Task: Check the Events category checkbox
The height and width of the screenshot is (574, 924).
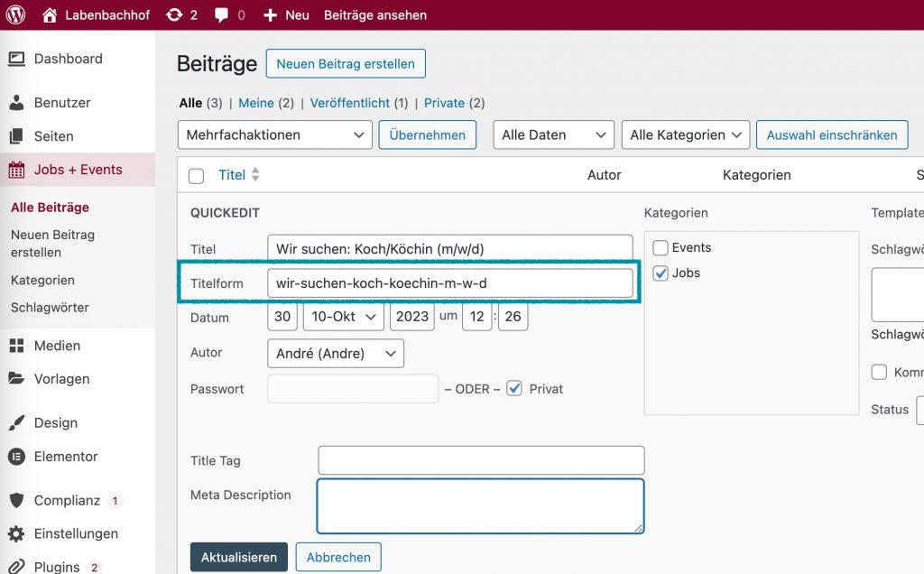Action: pyautogui.click(x=661, y=247)
